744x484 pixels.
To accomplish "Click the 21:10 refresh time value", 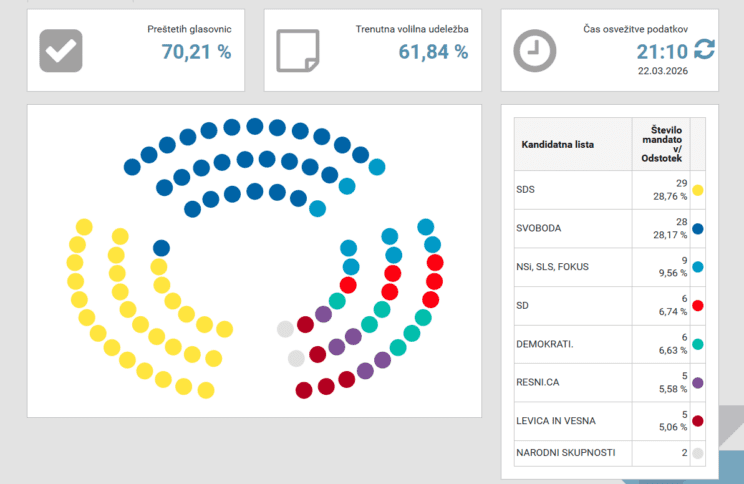I will 660,51.
